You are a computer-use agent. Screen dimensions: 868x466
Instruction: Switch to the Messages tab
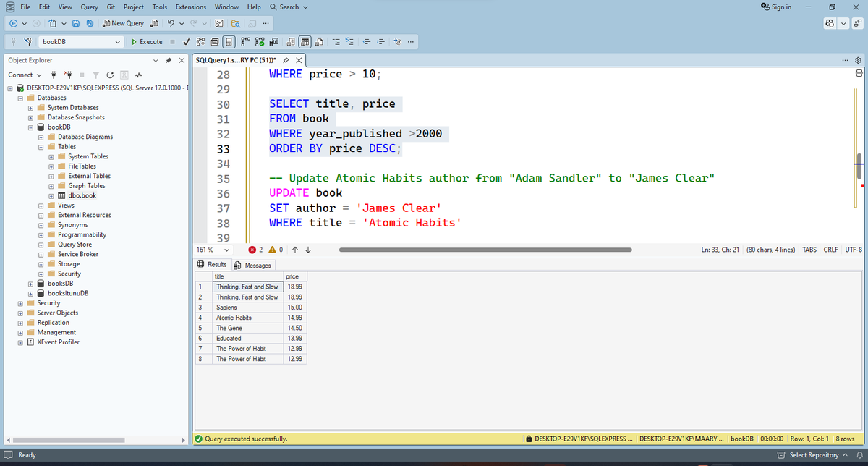[x=252, y=265]
